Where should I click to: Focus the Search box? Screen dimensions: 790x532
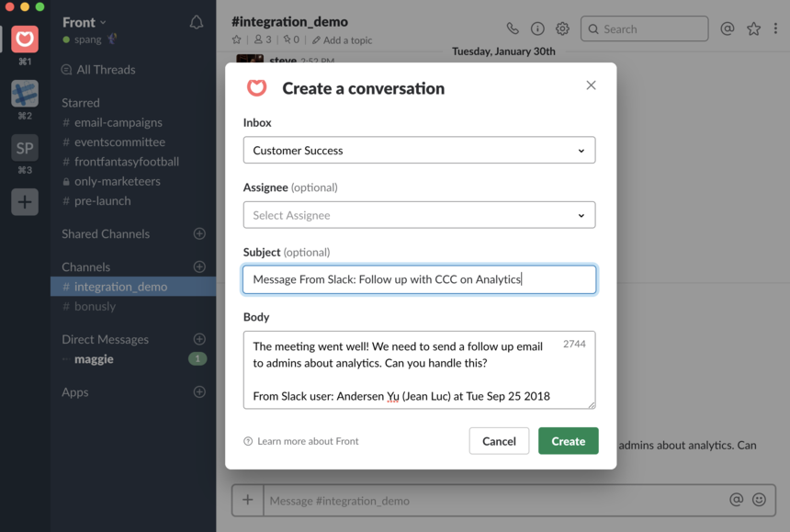click(644, 28)
